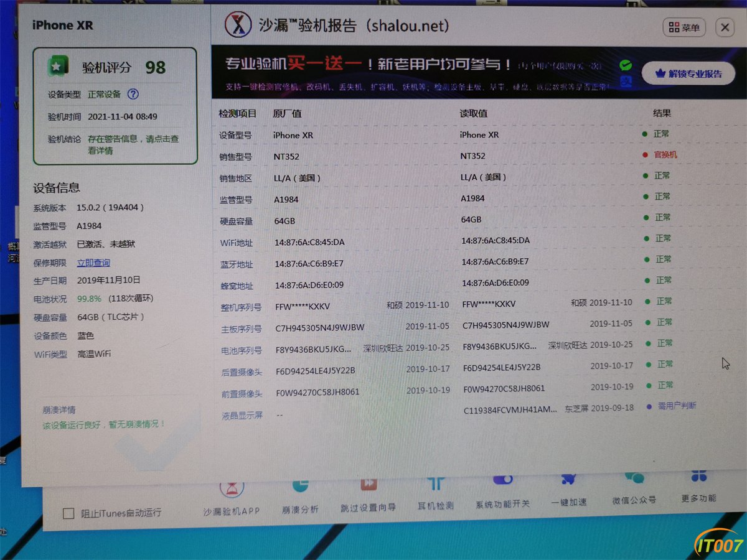Click the 结果 column header

pyautogui.click(x=662, y=113)
